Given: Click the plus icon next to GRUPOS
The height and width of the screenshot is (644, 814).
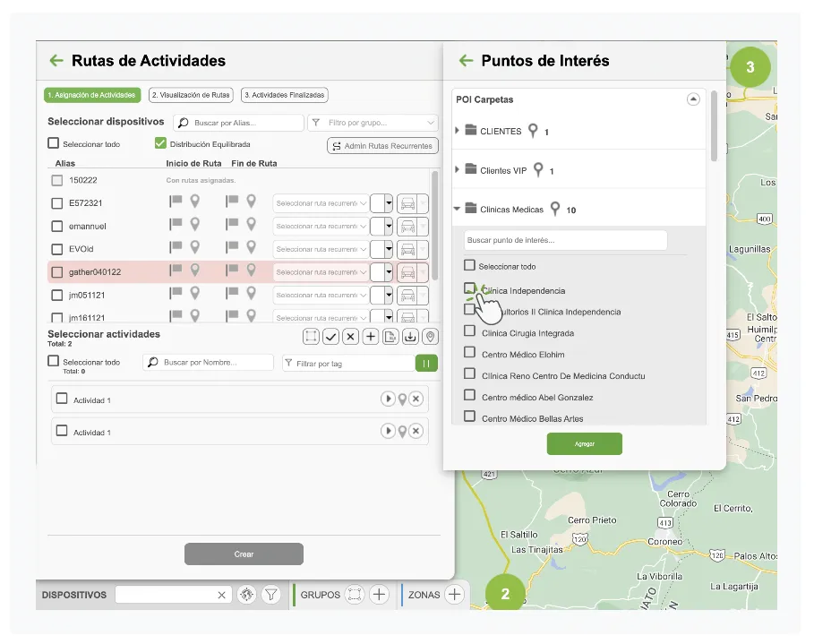Looking at the screenshot, I should point(379,594).
